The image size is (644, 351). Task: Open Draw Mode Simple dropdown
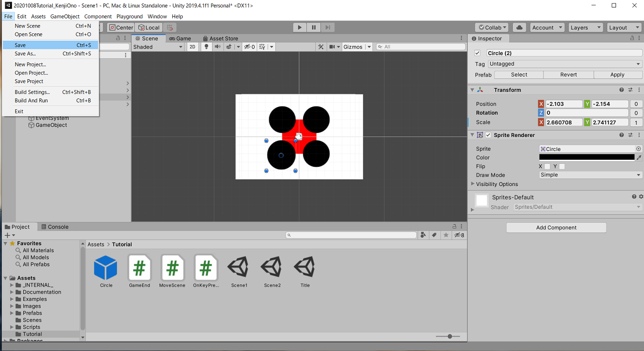[591, 175]
